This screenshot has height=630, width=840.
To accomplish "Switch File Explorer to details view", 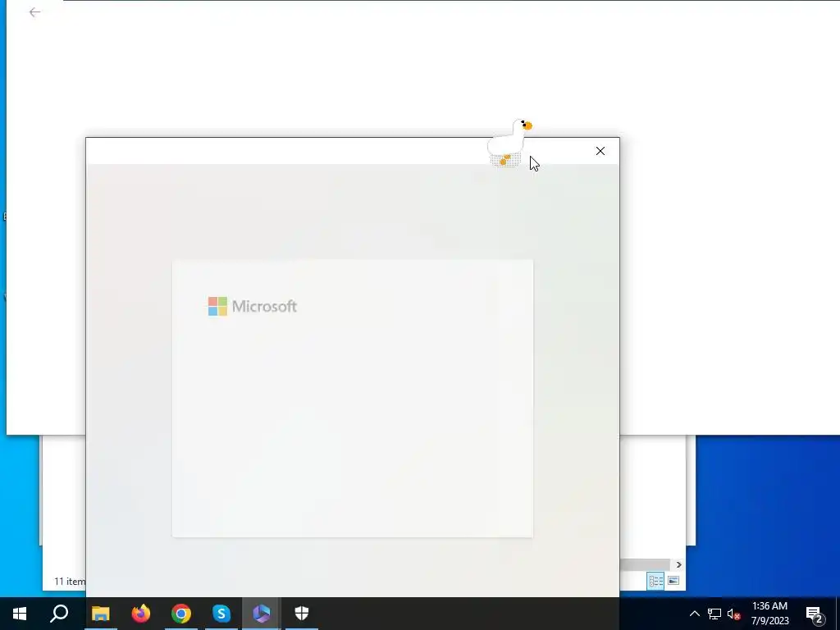I will pos(655,581).
